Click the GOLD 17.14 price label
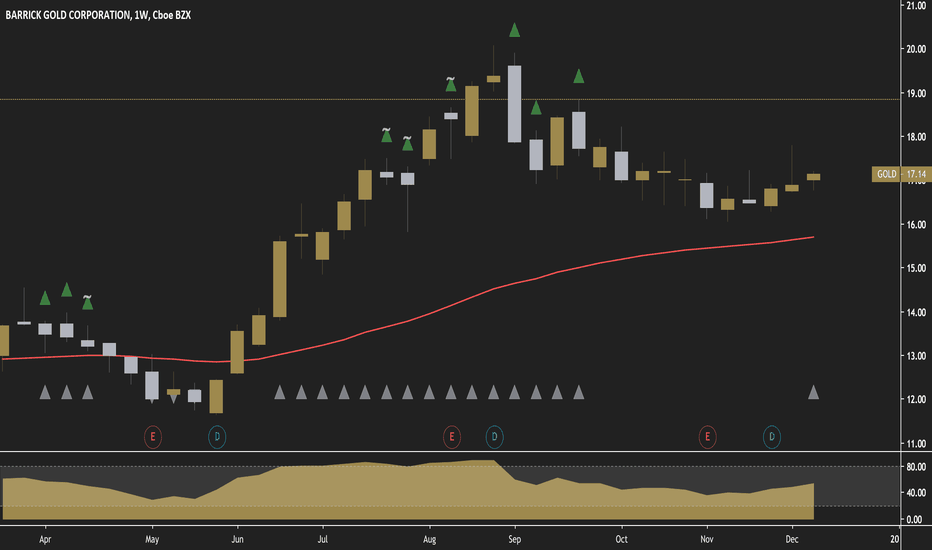Screen dimensions: 932x550 pyautogui.click(x=901, y=174)
